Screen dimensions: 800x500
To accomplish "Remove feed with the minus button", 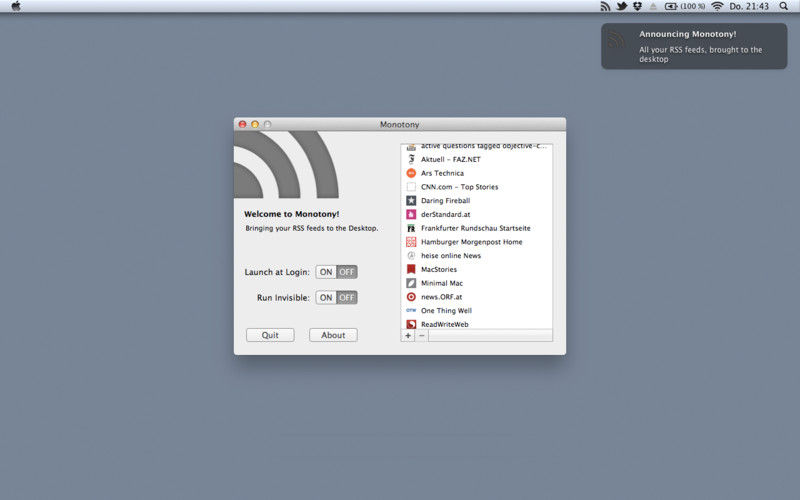I will click(421, 335).
